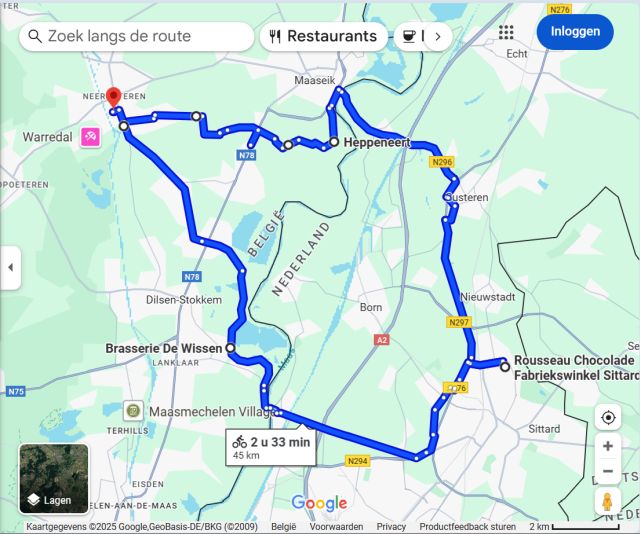Expand more category chips with the arrow
Image resolution: width=640 pixels, height=534 pixels.
pos(438,37)
